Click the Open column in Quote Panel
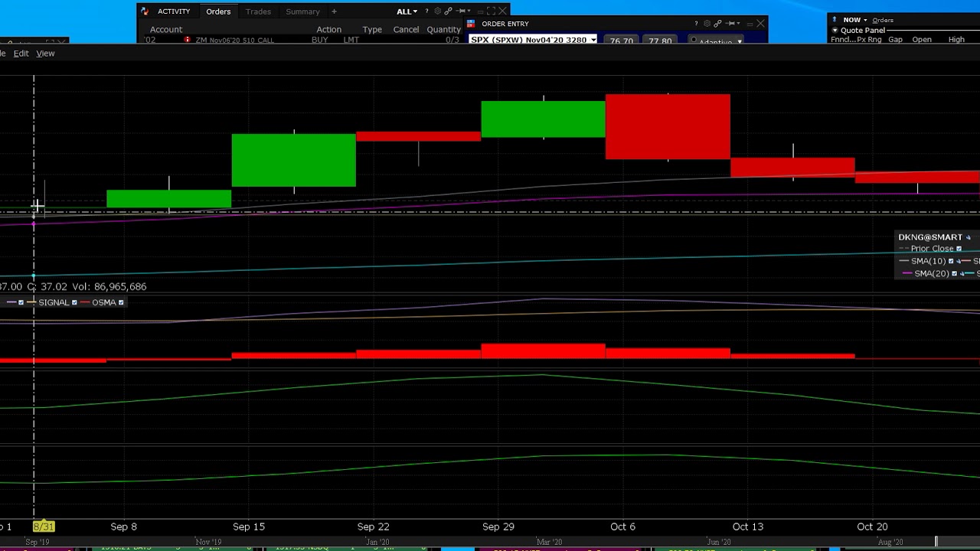 coord(922,40)
